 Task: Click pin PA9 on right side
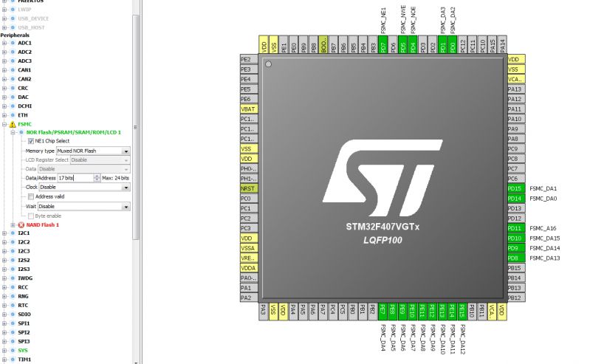pyautogui.click(x=516, y=129)
